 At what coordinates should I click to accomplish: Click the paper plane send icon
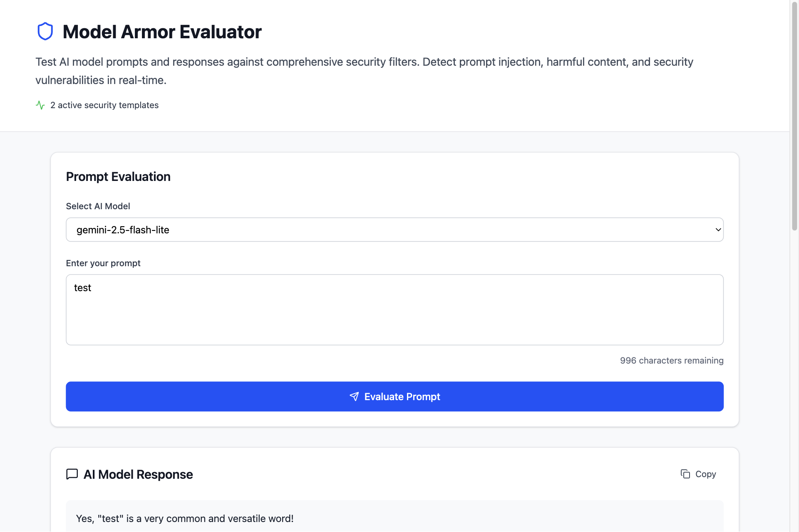(x=354, y=396)
